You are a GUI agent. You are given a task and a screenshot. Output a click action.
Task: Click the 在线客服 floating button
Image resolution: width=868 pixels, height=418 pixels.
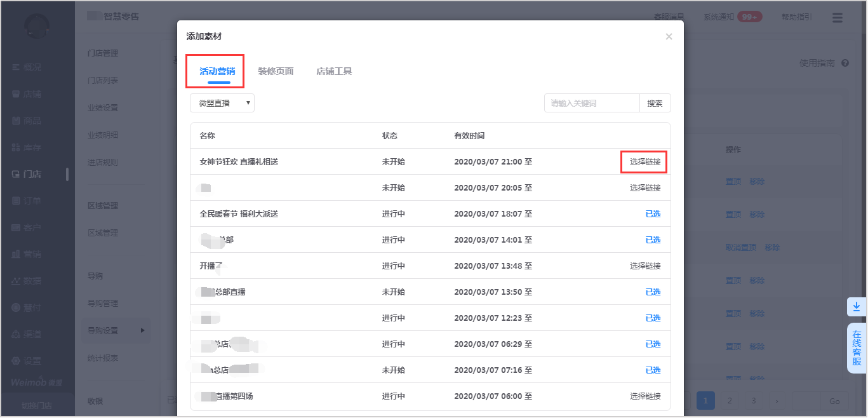point(857,348)
